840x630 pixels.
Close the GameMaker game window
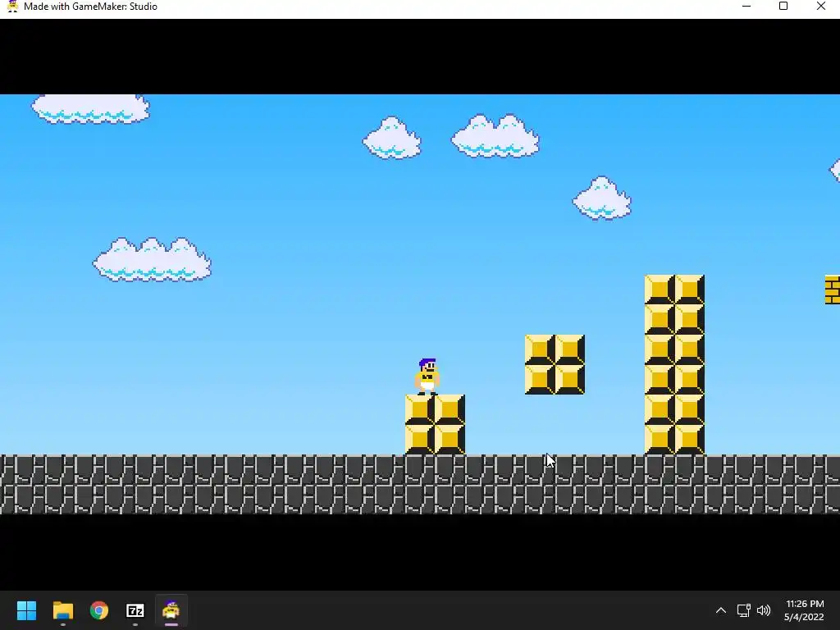[x=820, y=7]
